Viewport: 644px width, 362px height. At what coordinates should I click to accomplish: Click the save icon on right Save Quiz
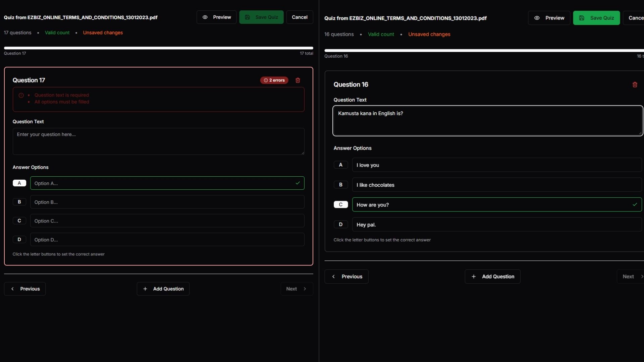pos(582,18)
